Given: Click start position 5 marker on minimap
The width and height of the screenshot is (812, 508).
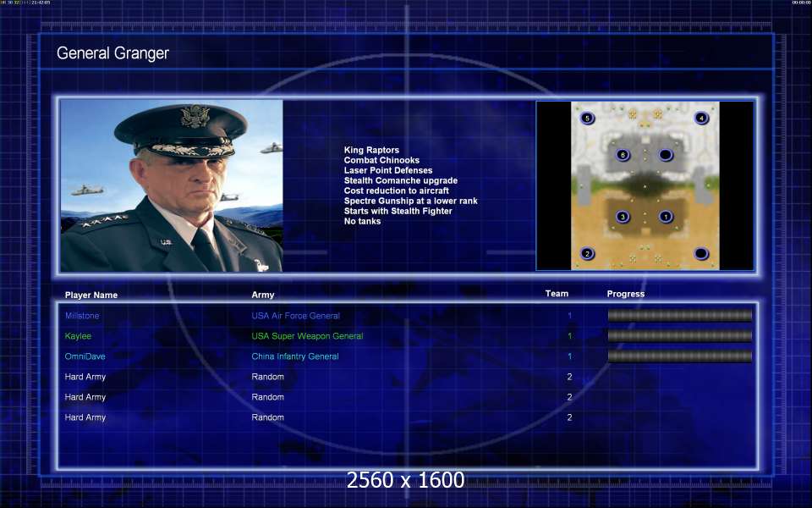Looking at the screenshot, I should point(587,118).
